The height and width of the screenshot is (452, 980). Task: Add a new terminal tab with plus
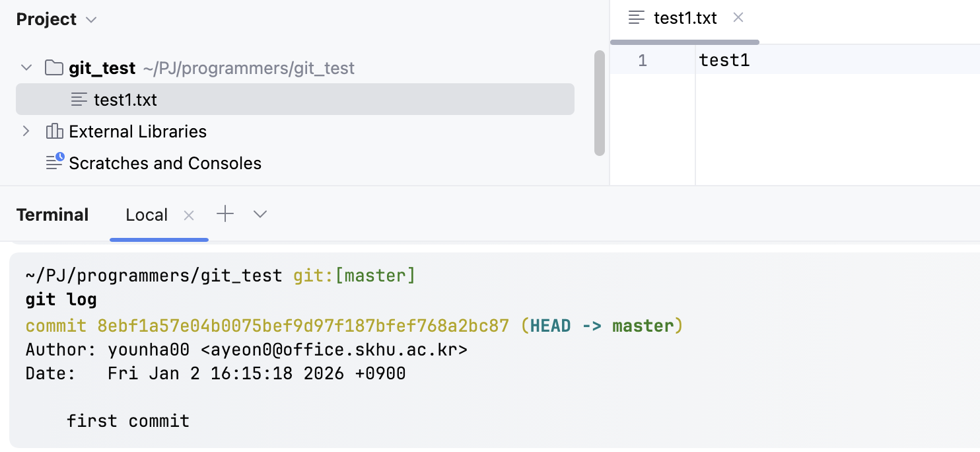click(225, 214)
